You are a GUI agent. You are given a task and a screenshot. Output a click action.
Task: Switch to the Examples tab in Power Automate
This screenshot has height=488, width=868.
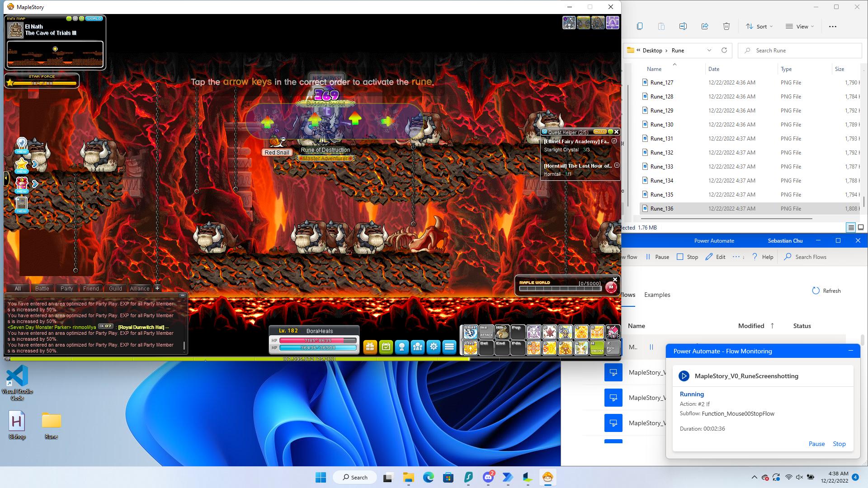tap(657, 295)
